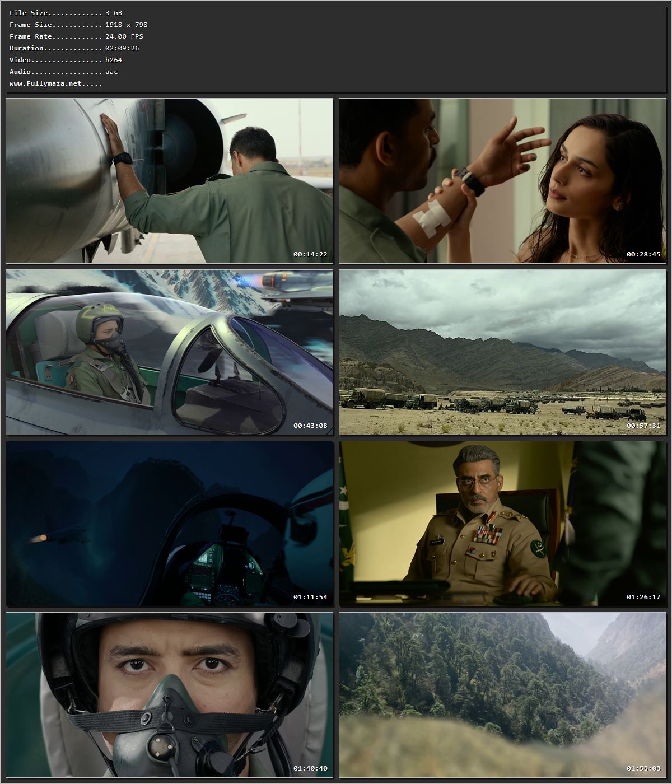Click the 00:28:45 timestamp label

(x=643, y=254)
